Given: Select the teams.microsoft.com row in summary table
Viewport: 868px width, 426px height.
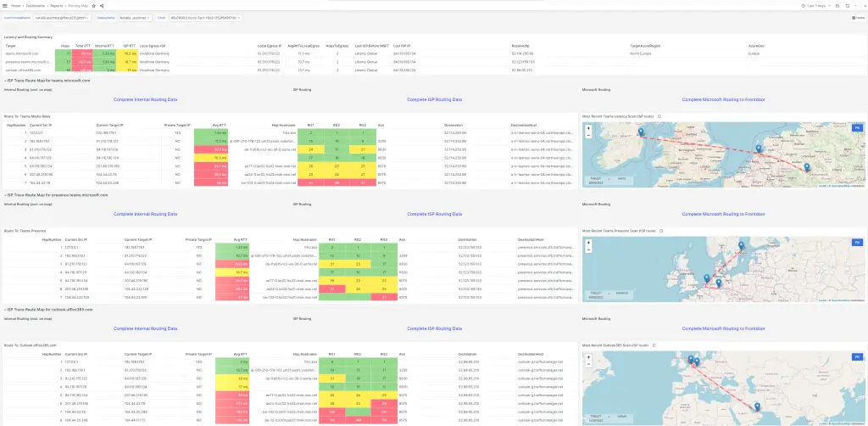Looking at the screenshot, I should (433, 53).
